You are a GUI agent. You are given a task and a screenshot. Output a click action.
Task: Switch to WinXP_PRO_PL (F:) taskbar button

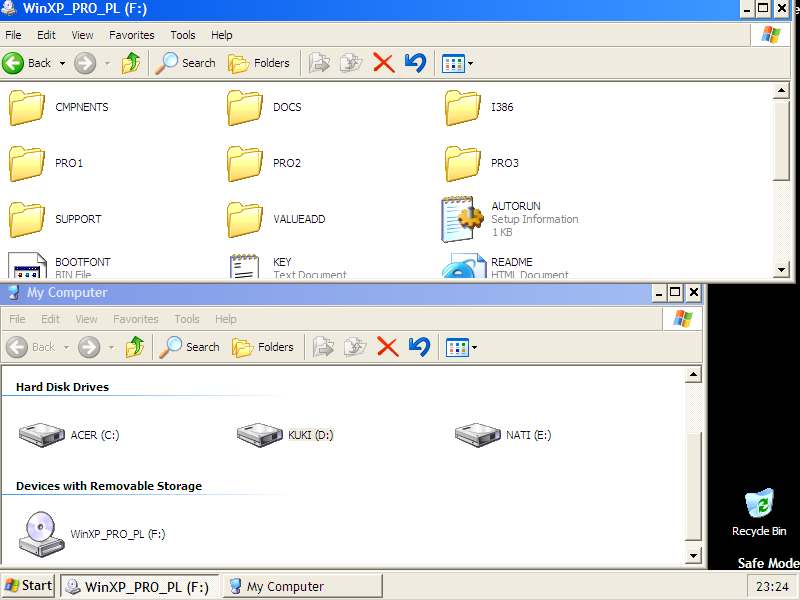[140, 587]
